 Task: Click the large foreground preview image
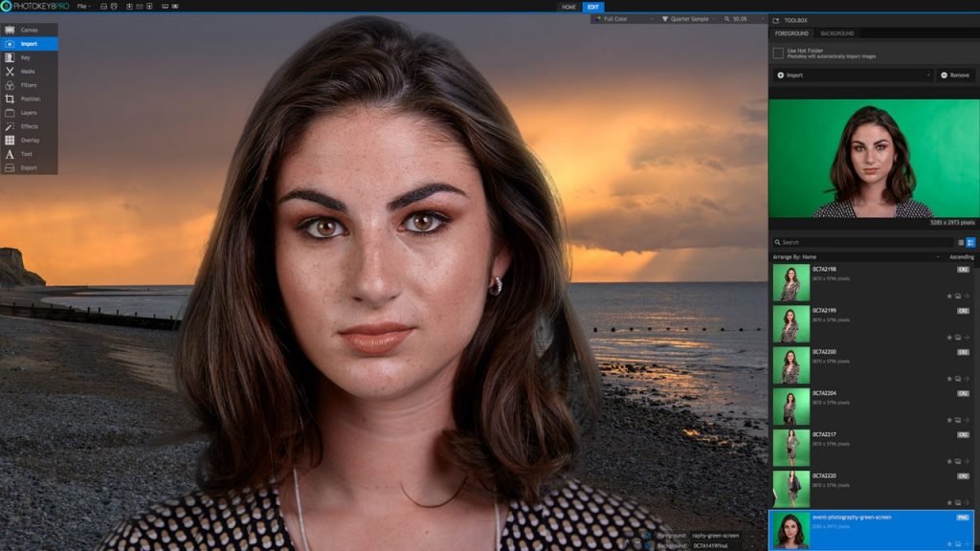874,159
